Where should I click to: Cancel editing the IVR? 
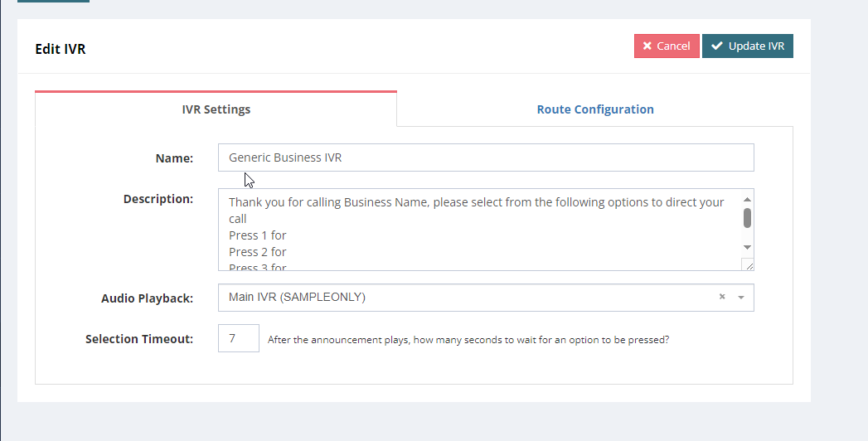pos(667,46)
